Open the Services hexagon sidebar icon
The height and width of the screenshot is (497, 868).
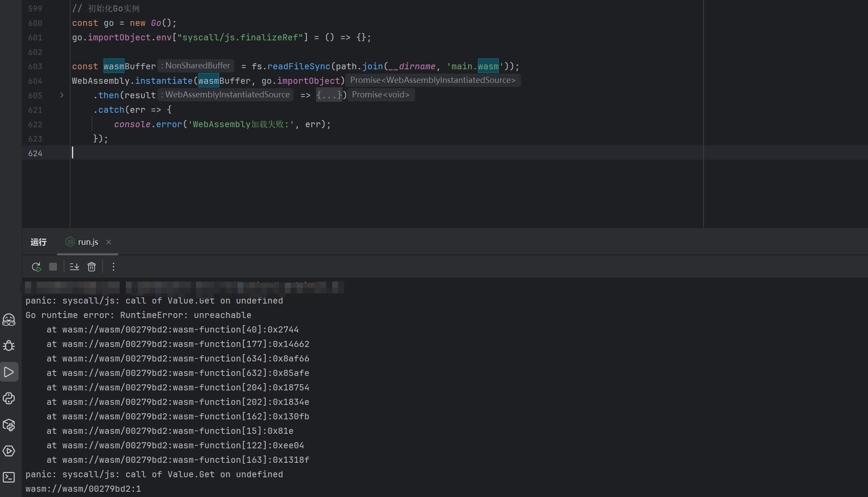[x=9, y=451]
